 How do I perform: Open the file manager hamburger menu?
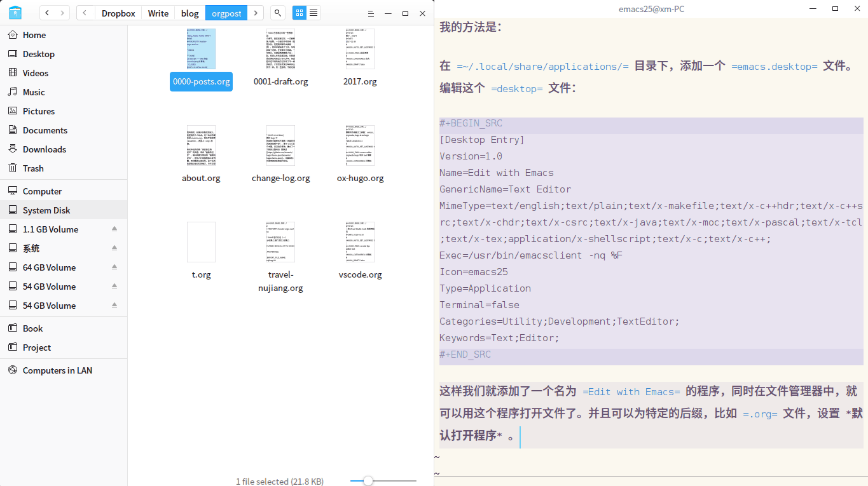[371, 13]
